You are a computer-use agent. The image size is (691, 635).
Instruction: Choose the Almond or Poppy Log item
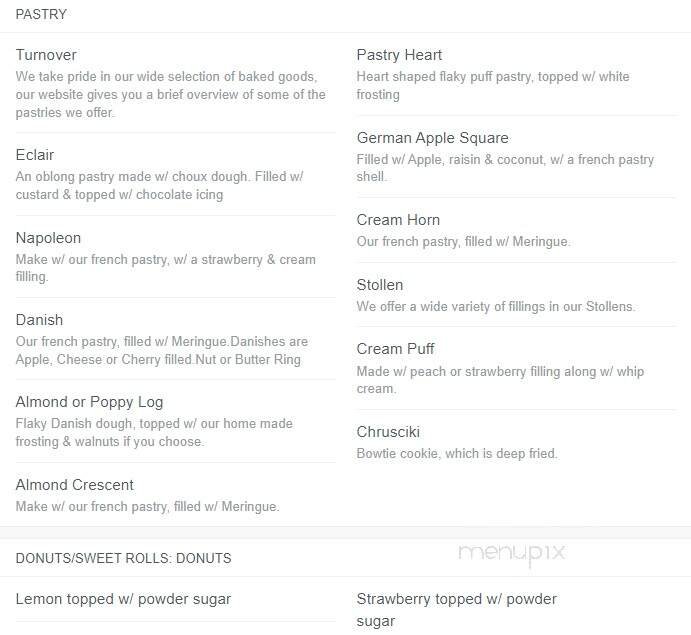click(89, 402)
